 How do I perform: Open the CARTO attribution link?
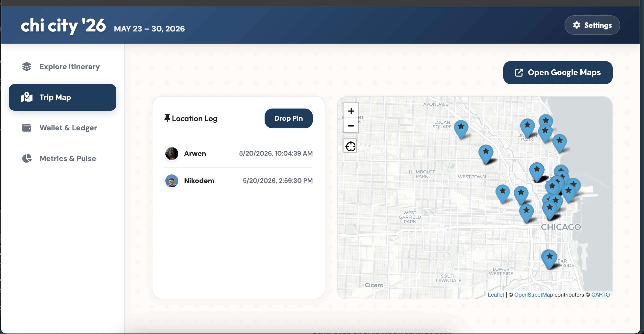600,295
